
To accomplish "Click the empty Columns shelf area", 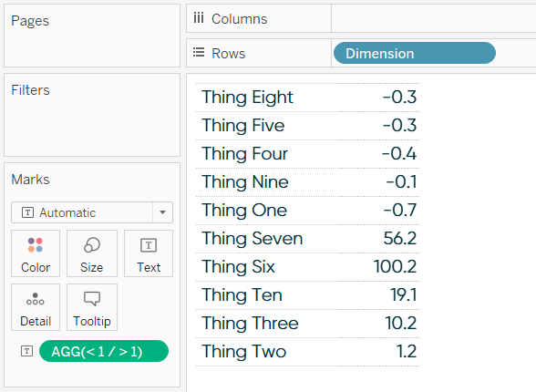I will pos(434,18).
